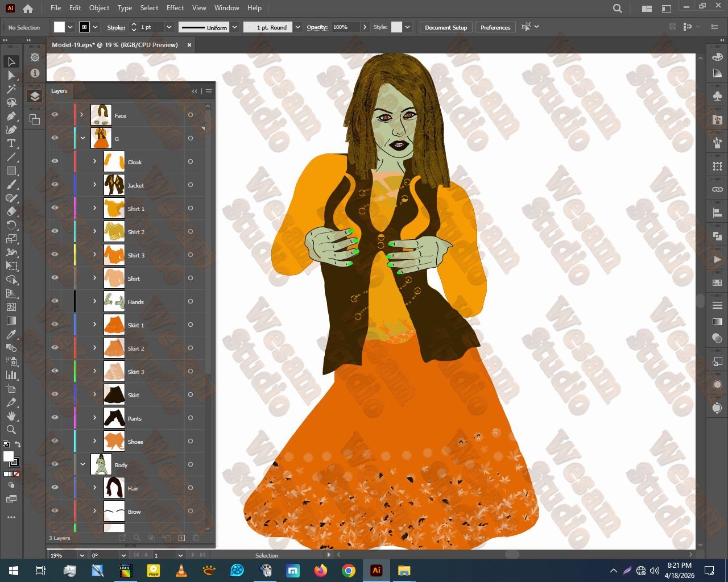Click the Fill color swatch in control bar
Viewport: 728px width, 582px height.
coord(59,27)
